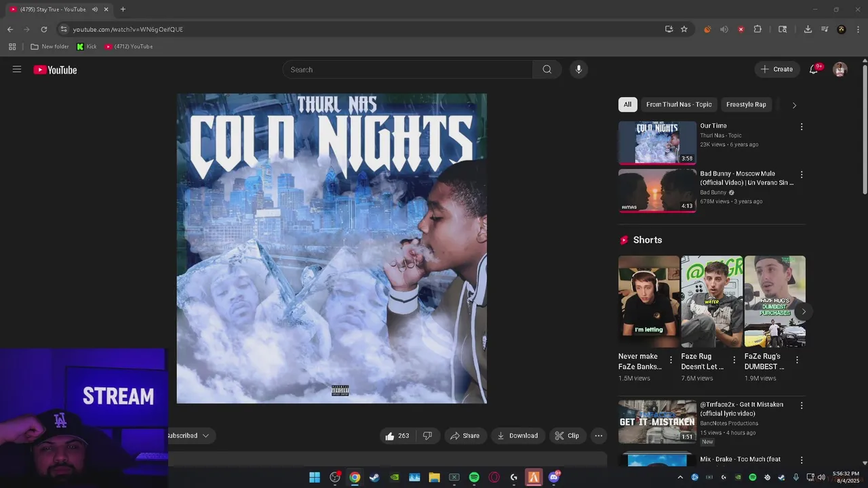Image resolution: width=868 pixels, height=488 pixels.
Task: Open the media control icon in Chrome toolbar
Action: tap(825, 29)
